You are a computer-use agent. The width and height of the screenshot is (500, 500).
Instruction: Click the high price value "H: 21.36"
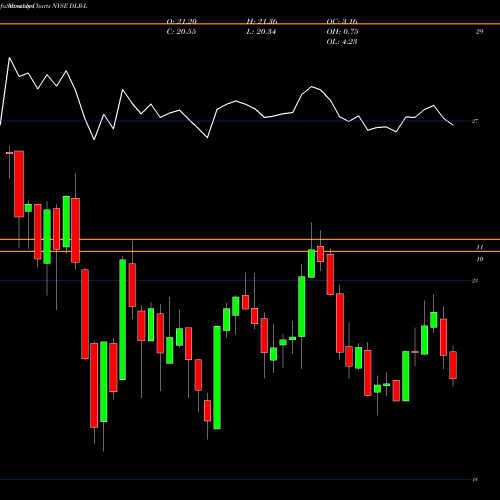[x=262, y=21]
